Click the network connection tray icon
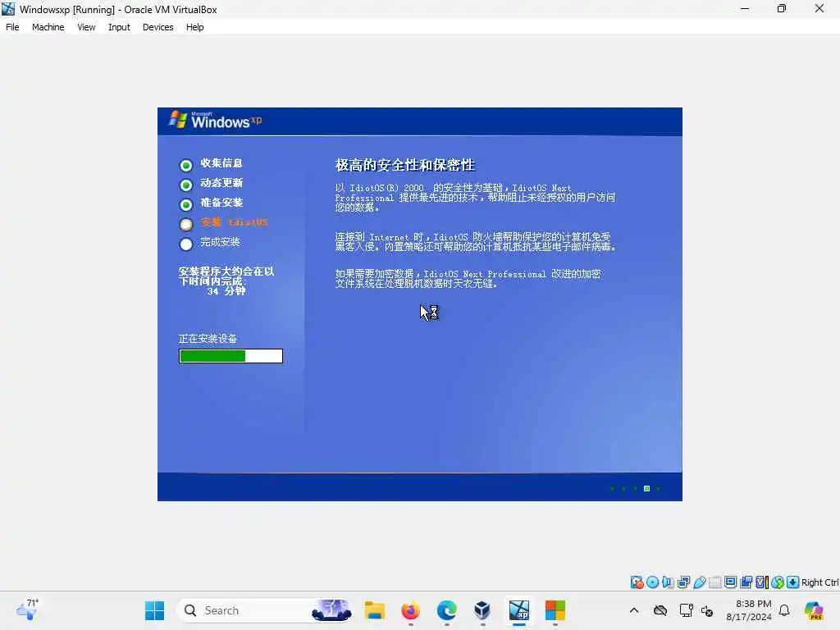 point(686,610)
